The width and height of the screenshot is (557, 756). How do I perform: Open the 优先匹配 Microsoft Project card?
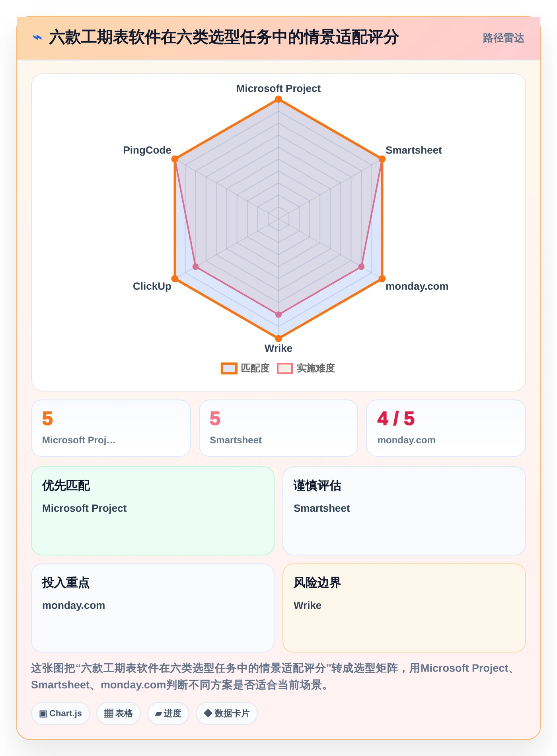(x=153, y=511)
